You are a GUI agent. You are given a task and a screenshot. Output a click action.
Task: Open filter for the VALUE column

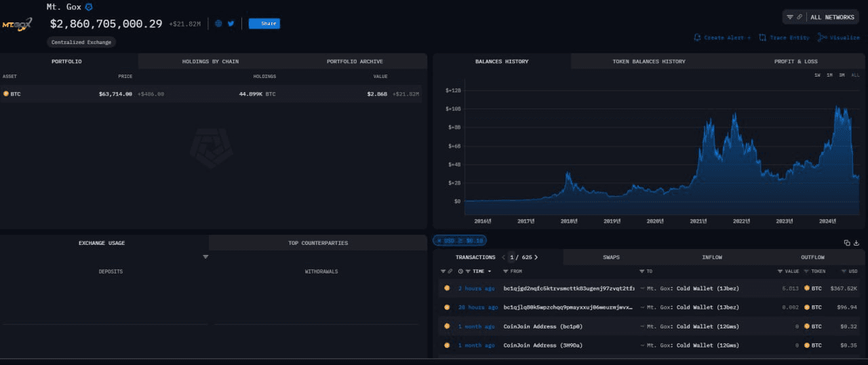780,271
